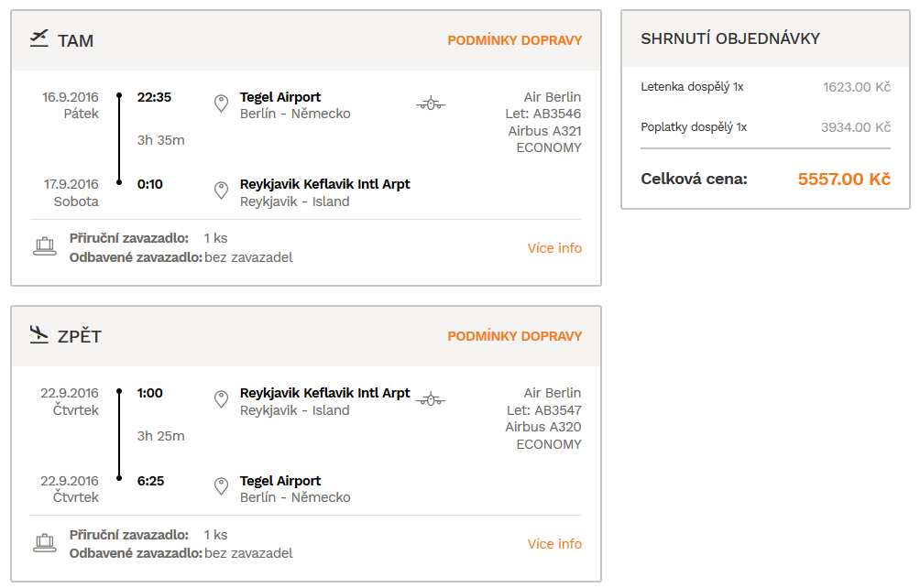Image resolution: width=920 pixels, height=588 pixels.
Task: Expand Více info for outbound baggage
Action: 554,248
